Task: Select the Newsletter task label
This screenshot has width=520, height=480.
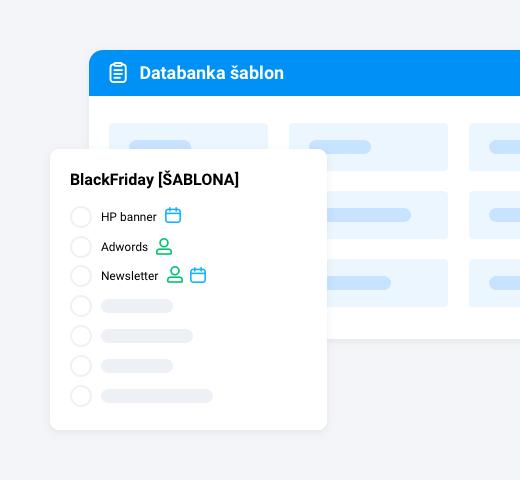Action: [x=130, y=276]
